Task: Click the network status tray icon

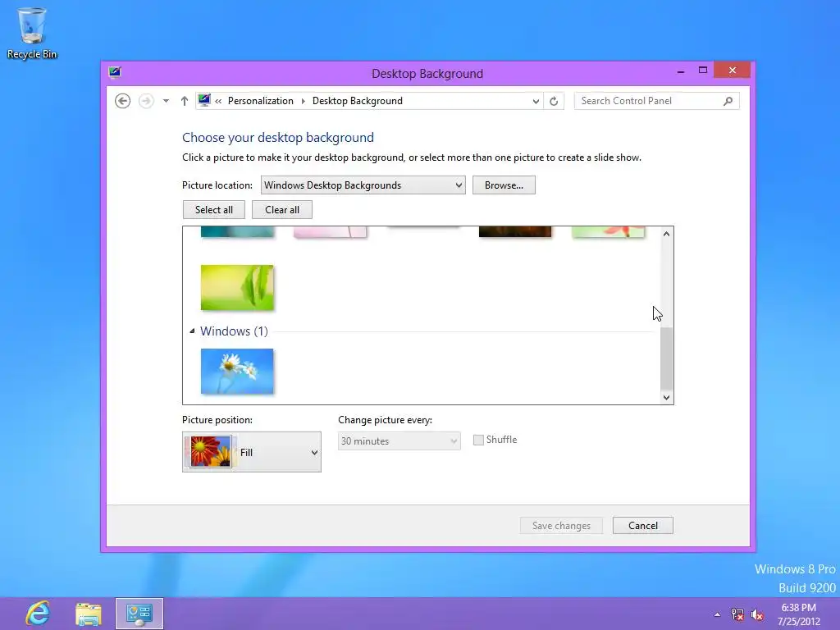Action: [737, 614]
